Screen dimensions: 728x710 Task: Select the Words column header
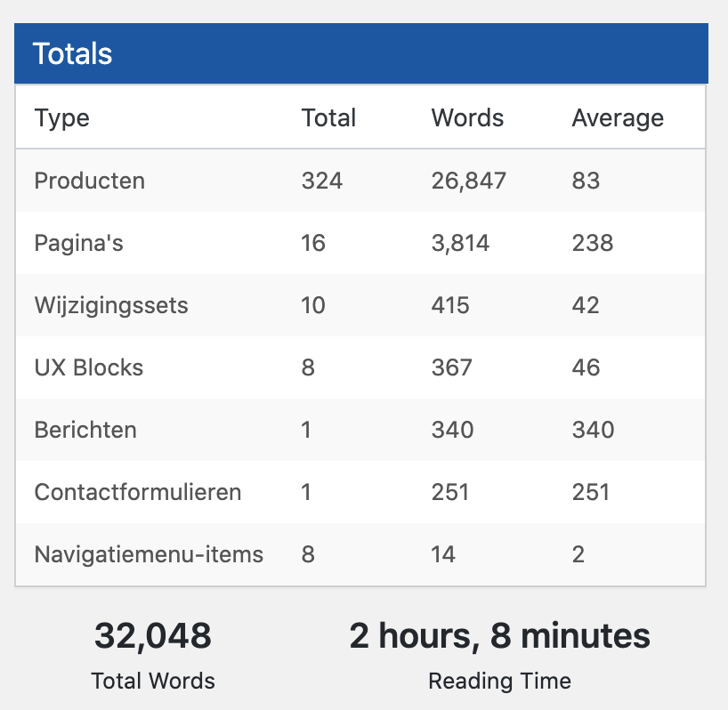coord(467,117)
